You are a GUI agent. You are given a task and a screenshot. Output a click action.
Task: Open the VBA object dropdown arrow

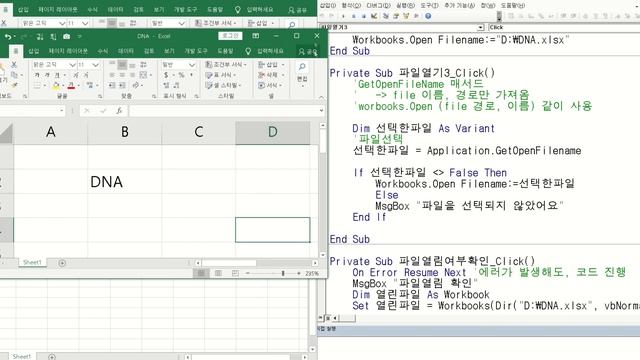point(480,27)
